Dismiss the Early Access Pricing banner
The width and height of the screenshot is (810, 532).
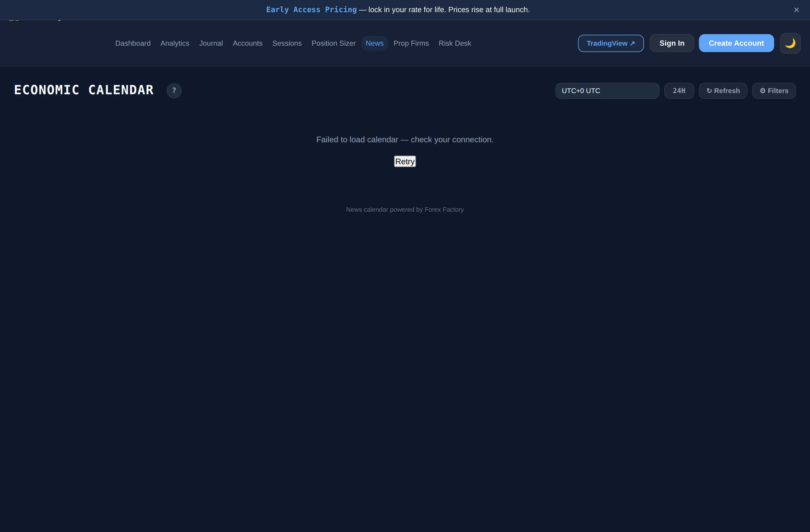pos(796,10)
